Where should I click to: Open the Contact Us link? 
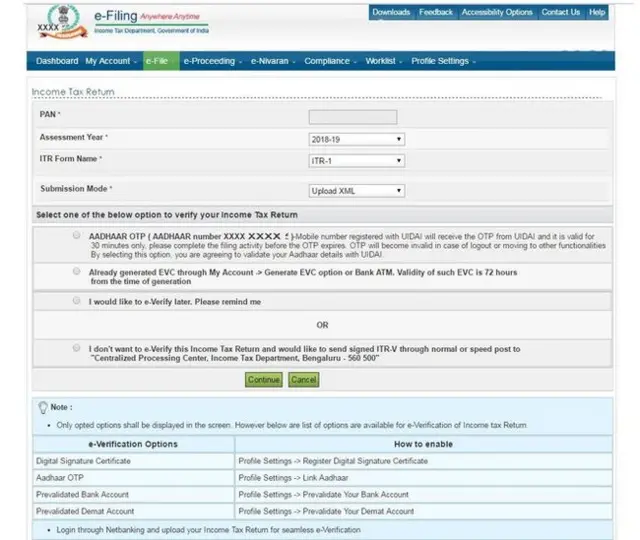(560, 12)
